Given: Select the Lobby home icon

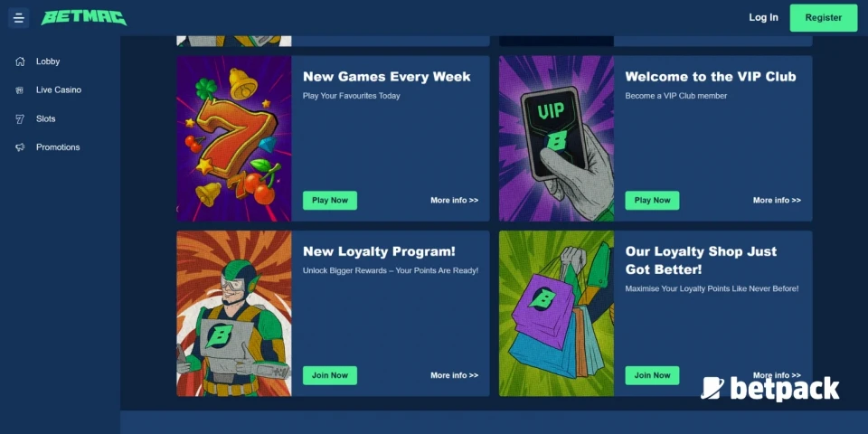Looking at the screenshot, I should (x=20, y=61).
